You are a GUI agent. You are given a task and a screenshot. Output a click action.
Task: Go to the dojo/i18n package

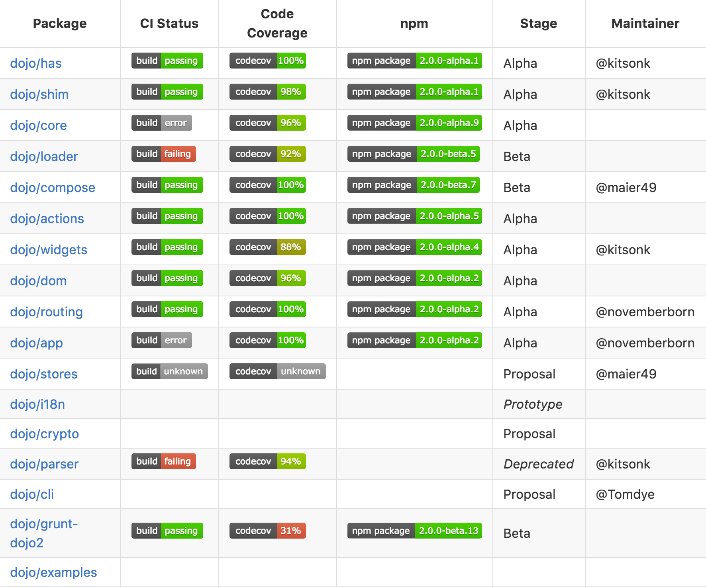click(37, 404)
